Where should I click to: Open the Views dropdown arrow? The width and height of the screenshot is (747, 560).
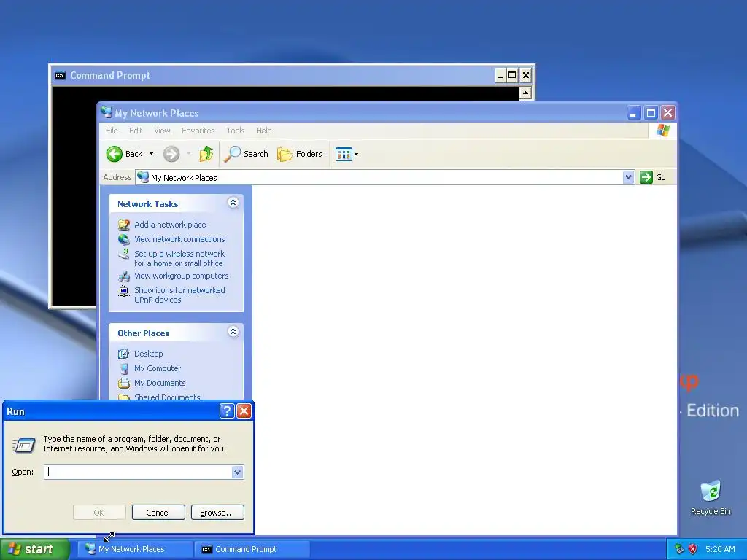pyautogui.click(x=356, y=155)
